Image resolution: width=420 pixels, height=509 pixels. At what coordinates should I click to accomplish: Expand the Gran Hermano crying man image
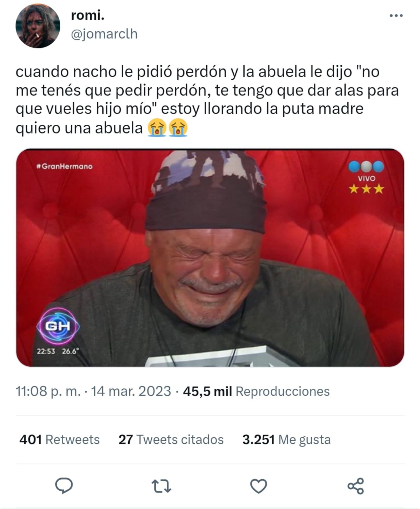click(x=210, y=258)
